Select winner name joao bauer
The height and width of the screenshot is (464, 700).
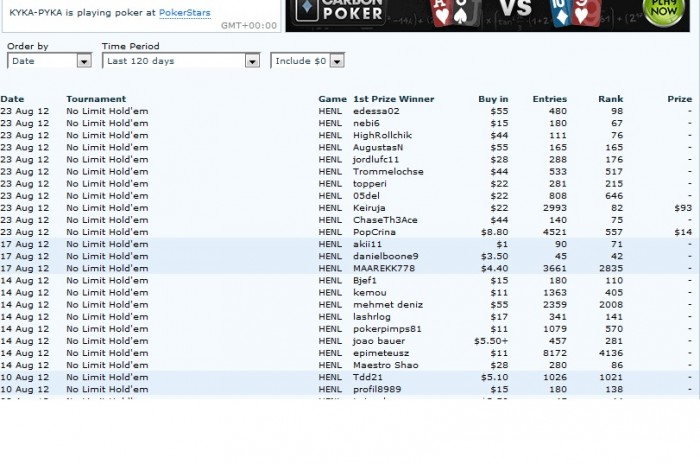[x=379, y=340]
